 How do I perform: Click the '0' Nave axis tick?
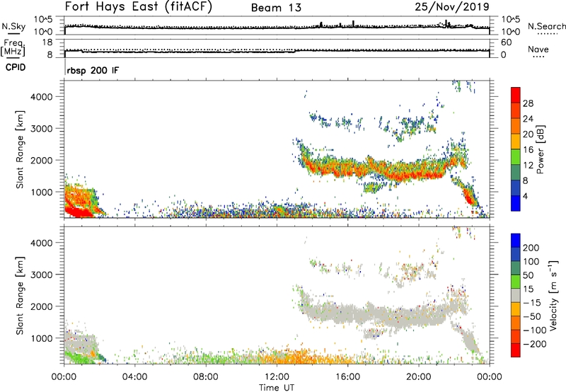click(x=504, y=54)
